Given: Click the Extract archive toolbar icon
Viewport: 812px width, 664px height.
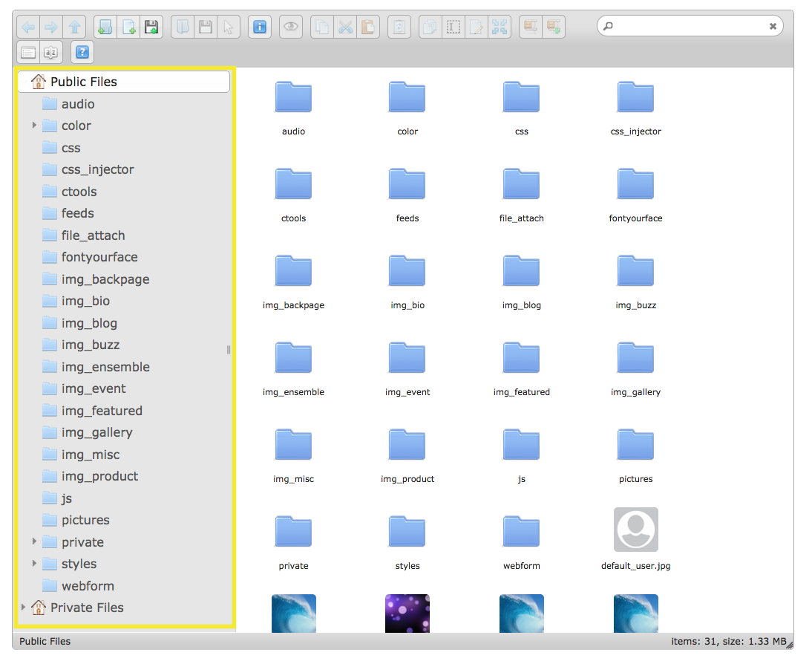Looking at the screenshot, I should coord(531,27).
